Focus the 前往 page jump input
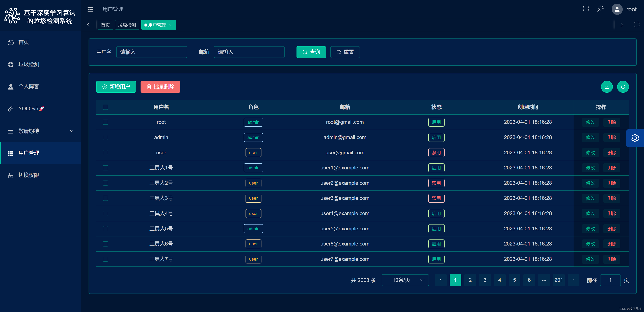Screen dimensions: 644x312 [610, 280]
